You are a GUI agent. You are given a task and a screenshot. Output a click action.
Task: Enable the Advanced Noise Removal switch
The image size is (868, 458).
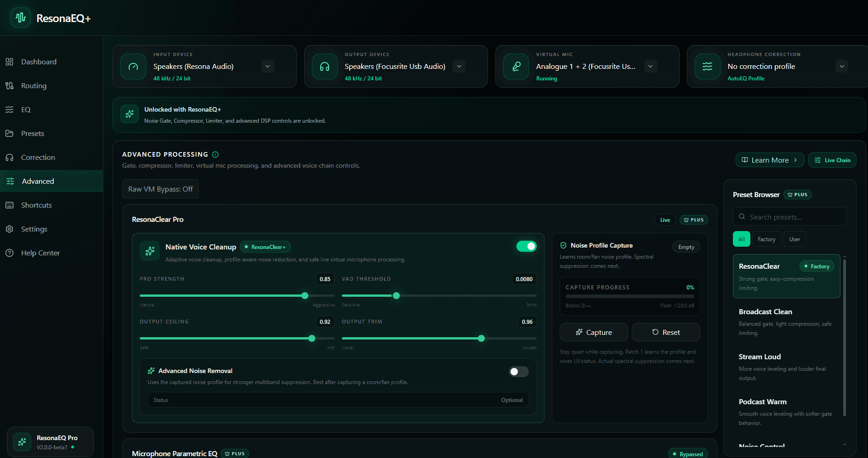click(x=519, y=372)
